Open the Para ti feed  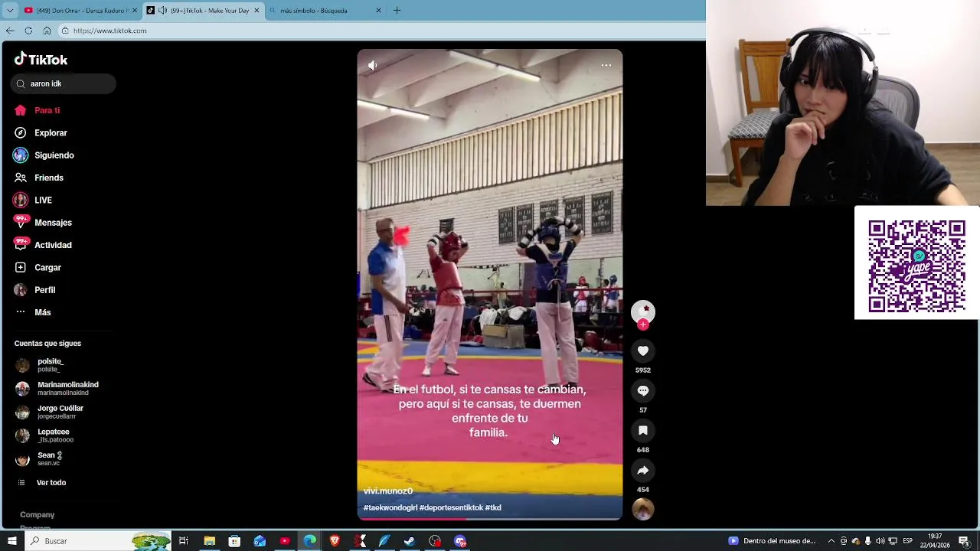tap(37, 110)
